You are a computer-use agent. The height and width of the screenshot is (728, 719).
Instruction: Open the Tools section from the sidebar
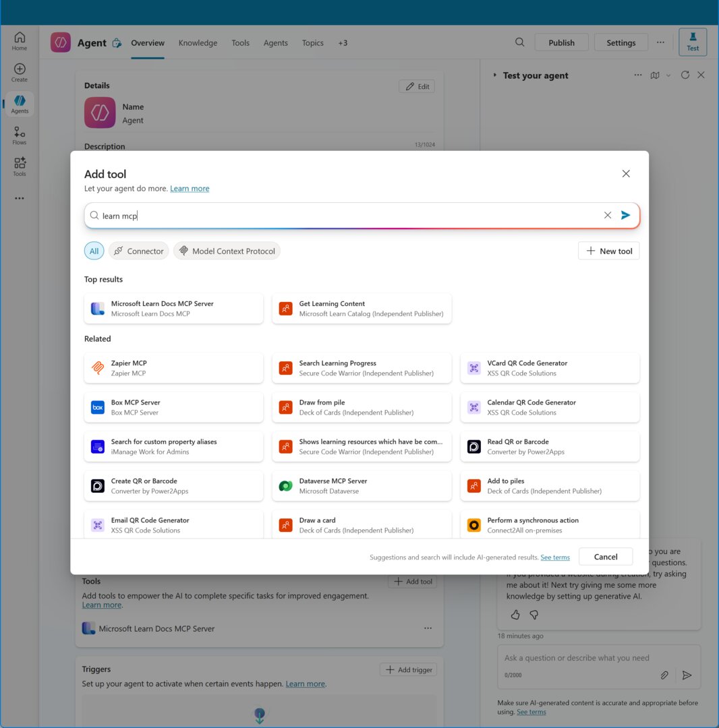pyautogui.click(x=19, y=165)
